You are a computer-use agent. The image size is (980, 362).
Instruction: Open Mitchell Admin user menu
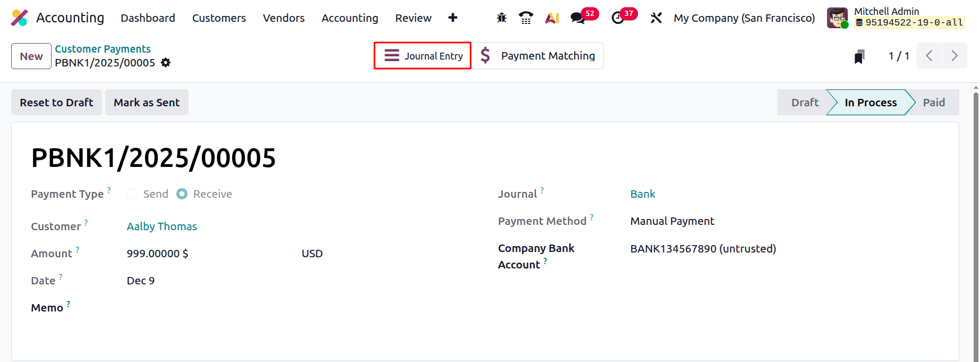(x=897, y=18)
